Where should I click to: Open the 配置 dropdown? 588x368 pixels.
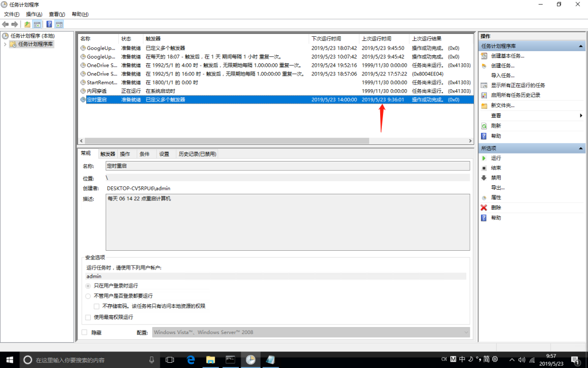tap(311, 332)
